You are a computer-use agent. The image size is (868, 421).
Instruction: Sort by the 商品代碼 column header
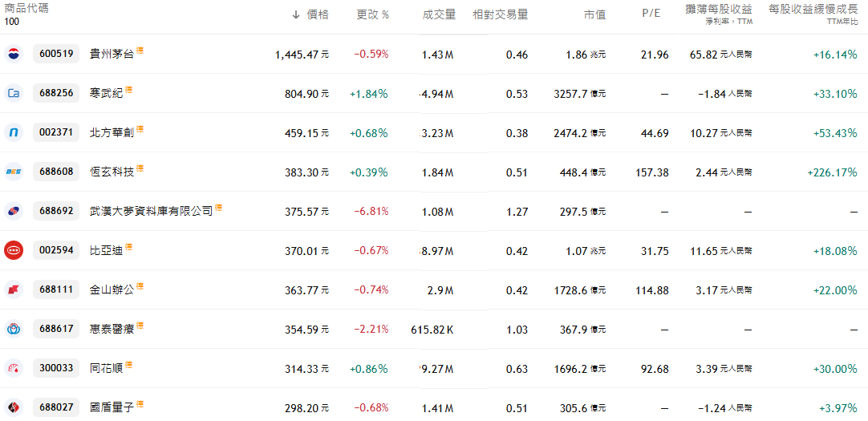point(26,10)
